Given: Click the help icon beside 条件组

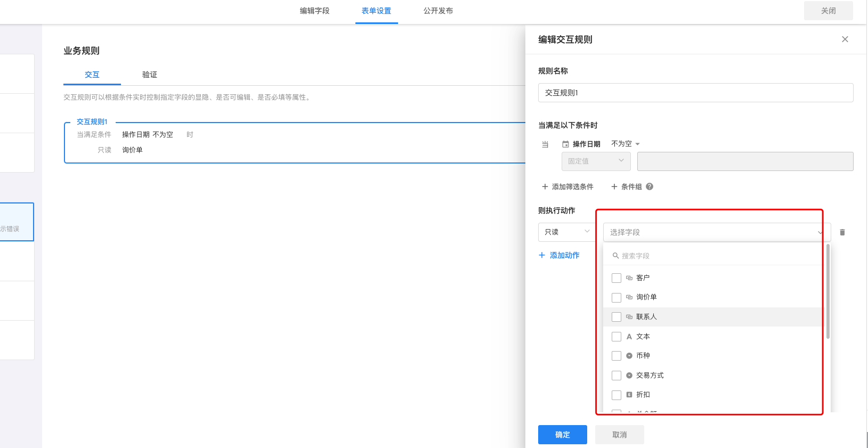Looking at the screenshot, I should (650, 186).
